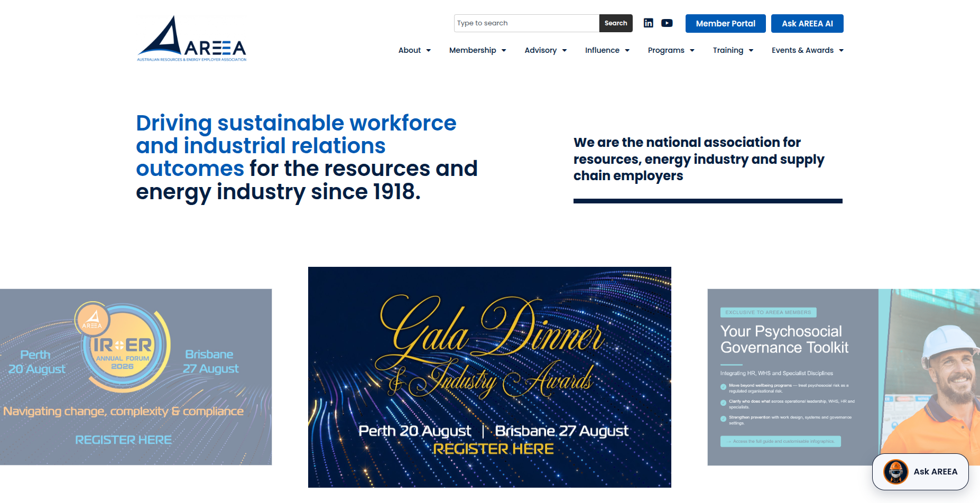Screen dimensions: 980x503
Task: Select the Psychosocial Governance Toolkit slide
Action: click(x=844, y=377)
